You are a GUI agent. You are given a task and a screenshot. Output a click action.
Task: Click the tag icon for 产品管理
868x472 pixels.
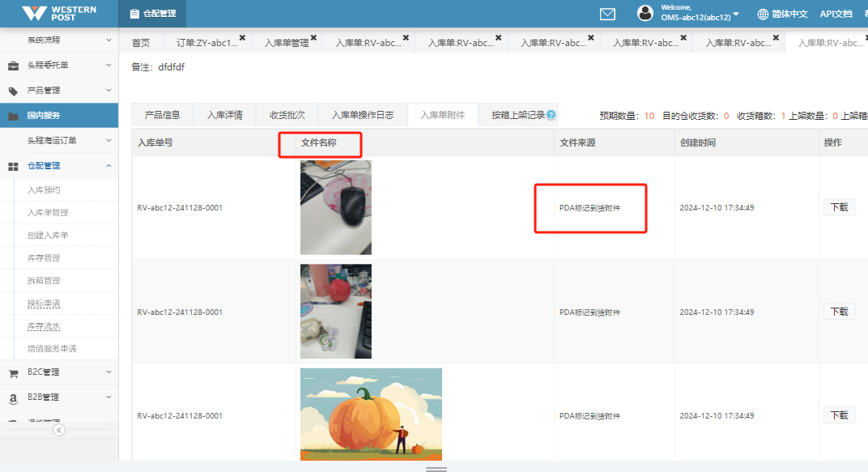click(x=13, y=91)
